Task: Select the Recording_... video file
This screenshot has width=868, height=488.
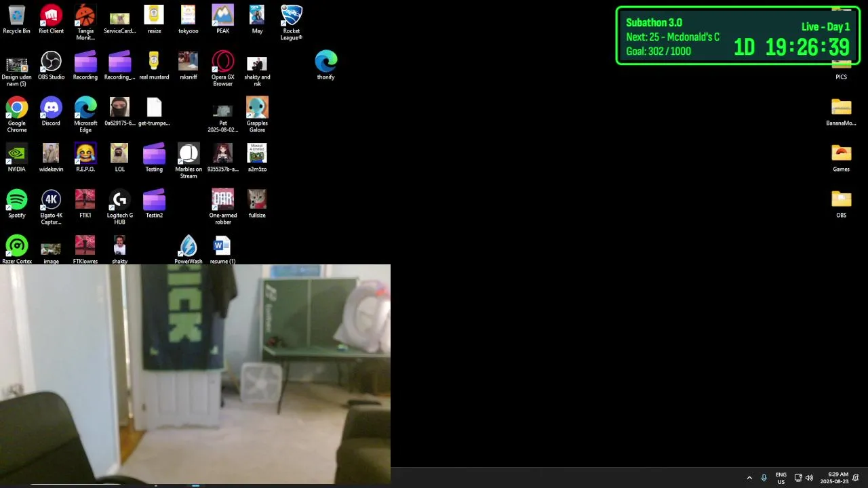Action: (x=119, y=66)
